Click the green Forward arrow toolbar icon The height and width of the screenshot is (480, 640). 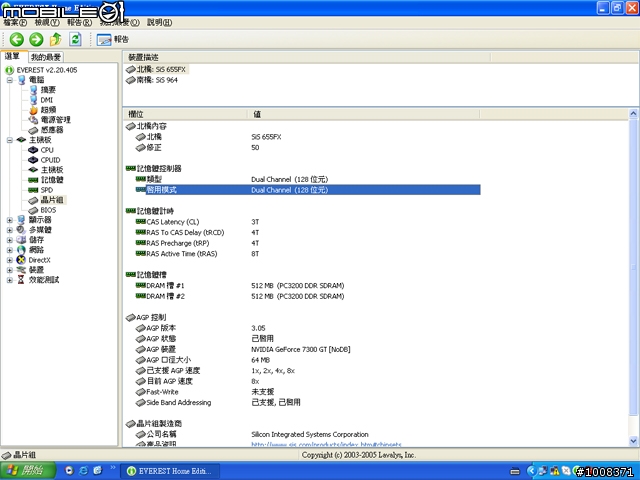[x=36, y=40]
